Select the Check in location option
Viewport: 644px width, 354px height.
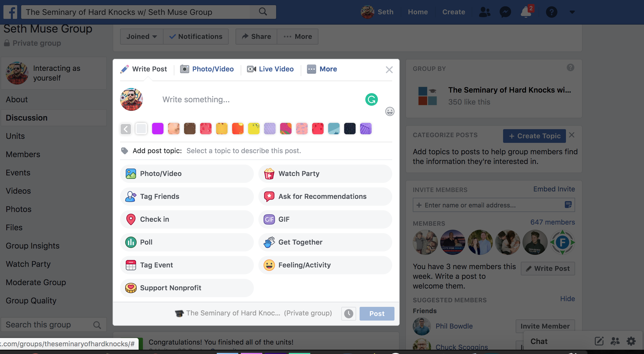tap(187, 219)
